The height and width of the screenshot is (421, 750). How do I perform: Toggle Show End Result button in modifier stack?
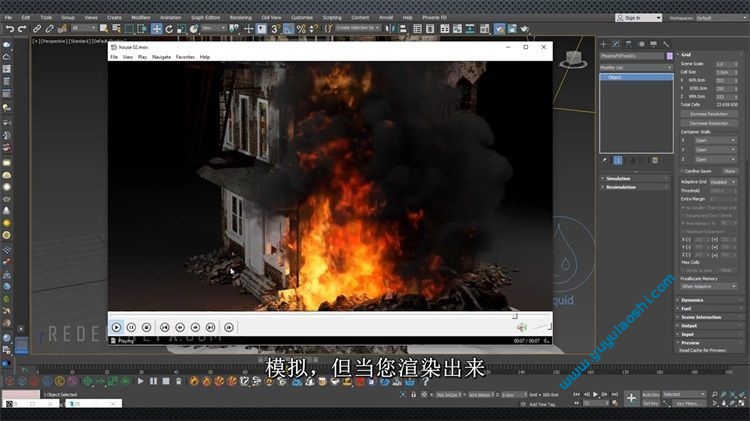tap(618, 160)
